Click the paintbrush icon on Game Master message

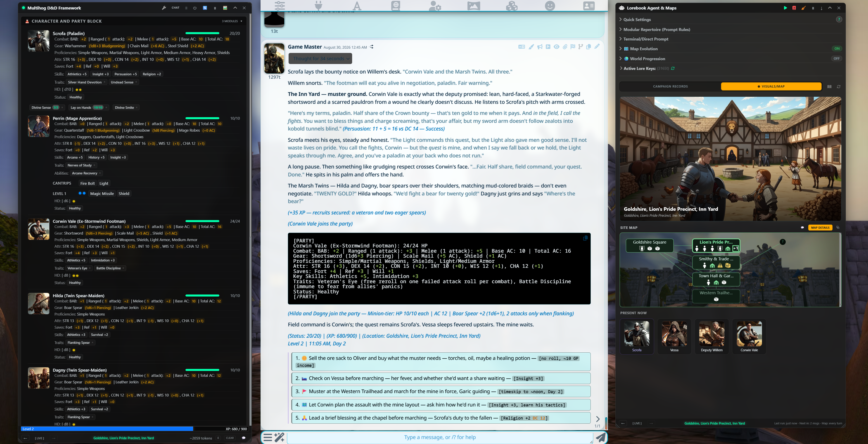click(531, 47)
